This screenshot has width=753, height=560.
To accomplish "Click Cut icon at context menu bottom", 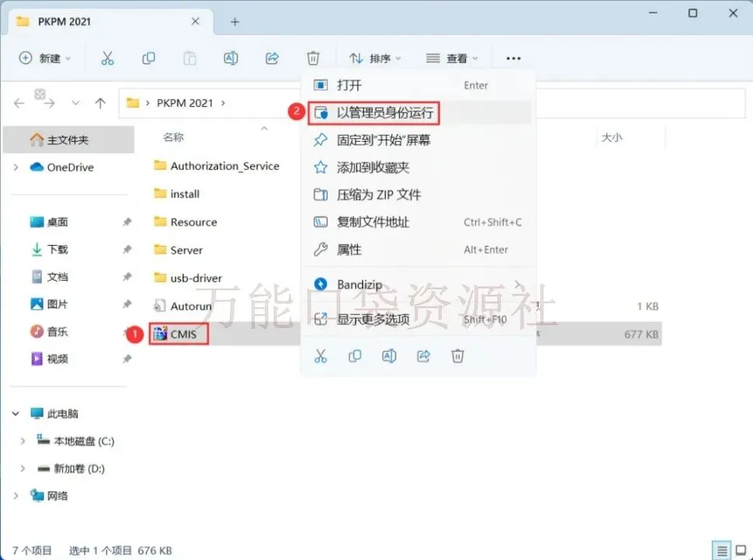I will [321, 356].
